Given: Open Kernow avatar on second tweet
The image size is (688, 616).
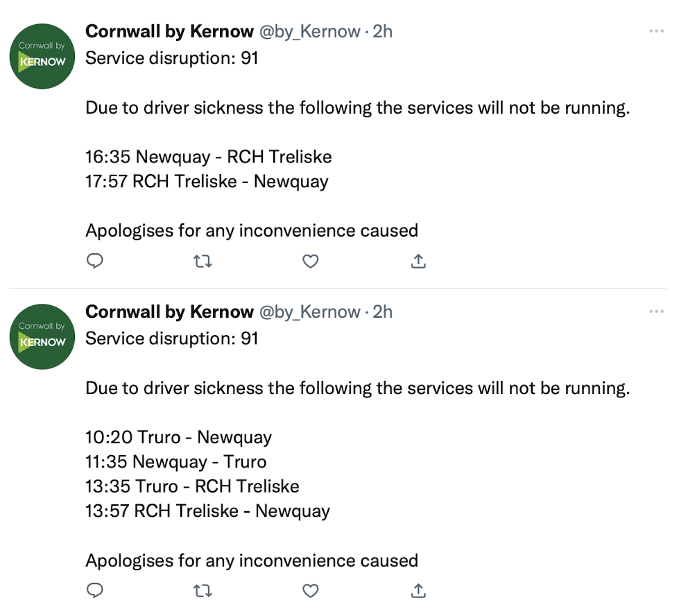Looking at the screenshot, I should click(42, 336).
